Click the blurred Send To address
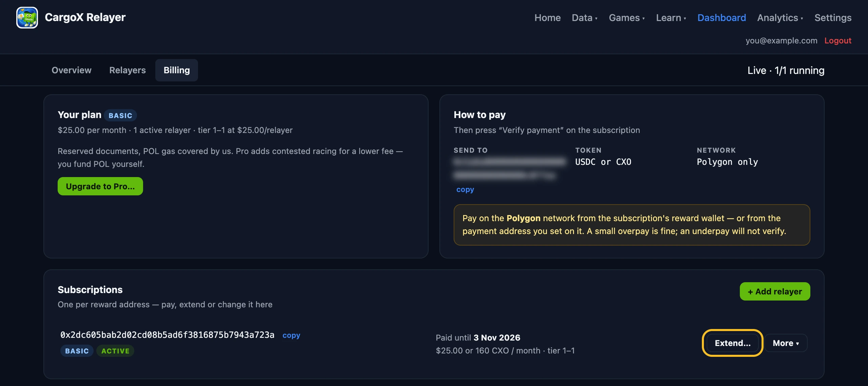The width and height of the screenshot is (868, 386). click(510, 169)
